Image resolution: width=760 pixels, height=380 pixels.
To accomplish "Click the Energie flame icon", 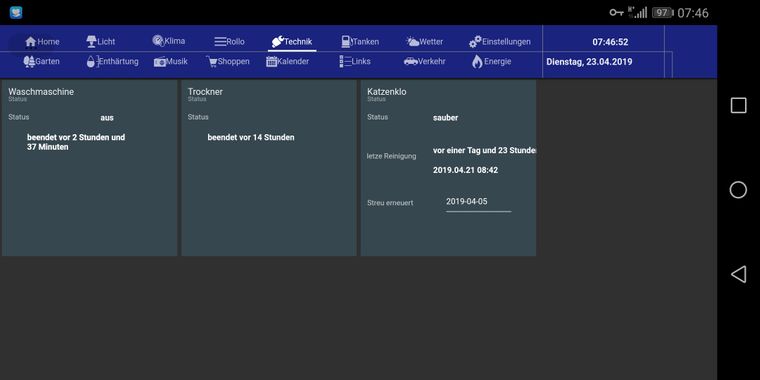I will tap(477, 62).
